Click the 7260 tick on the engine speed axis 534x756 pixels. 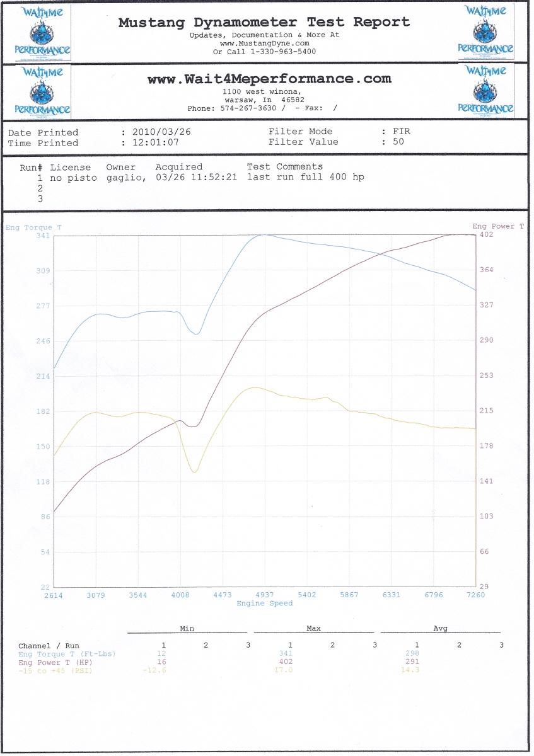475,595
